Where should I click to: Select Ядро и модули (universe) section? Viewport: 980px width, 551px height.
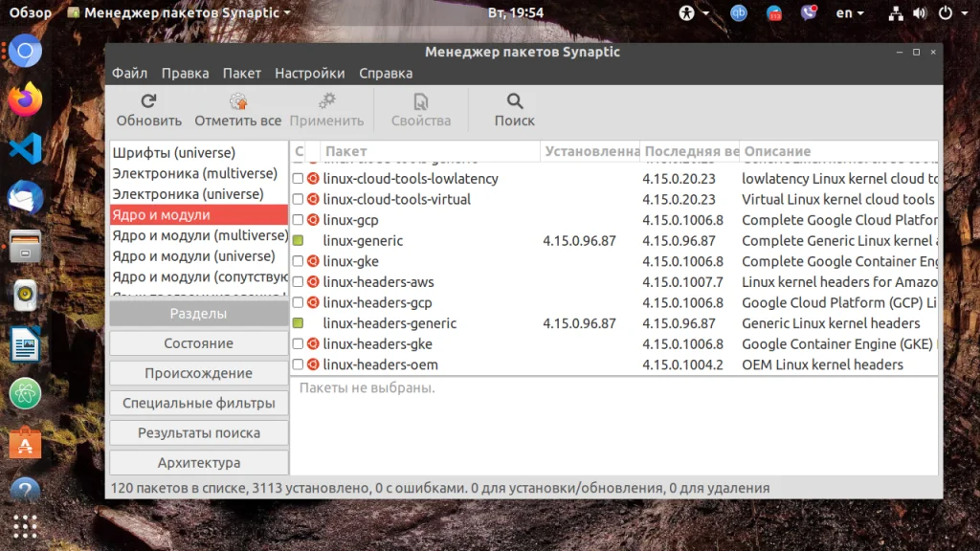(199, 256)
